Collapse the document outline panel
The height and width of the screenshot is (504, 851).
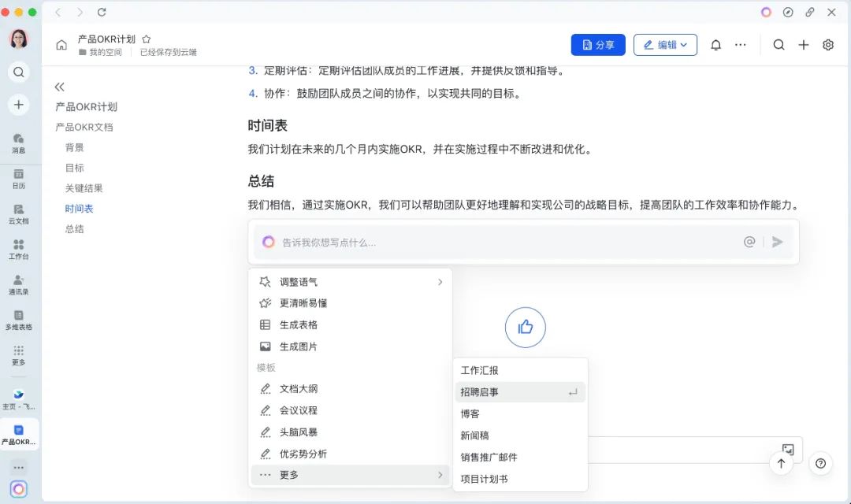click(x=59, y=87)
